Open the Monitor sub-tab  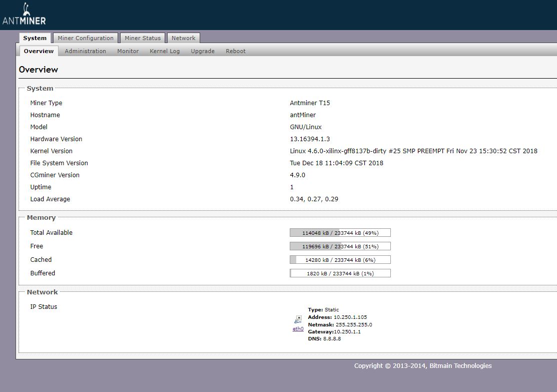click(x=128, y=51)
